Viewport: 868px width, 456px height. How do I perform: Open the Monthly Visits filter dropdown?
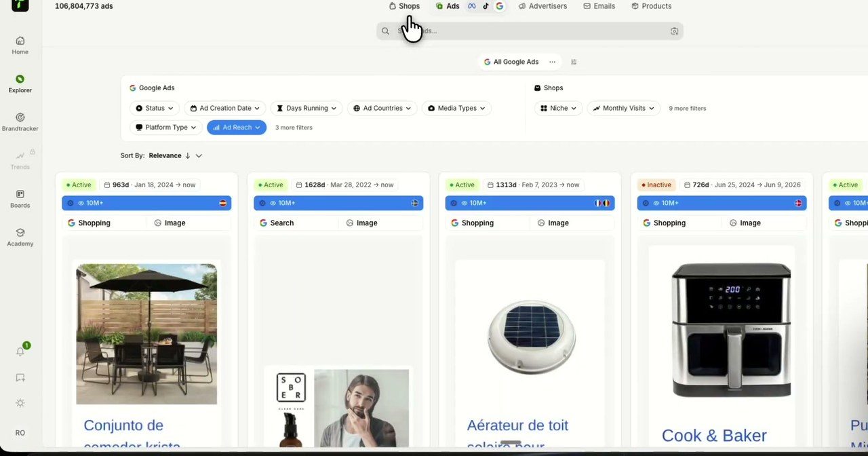pos(624,108)
